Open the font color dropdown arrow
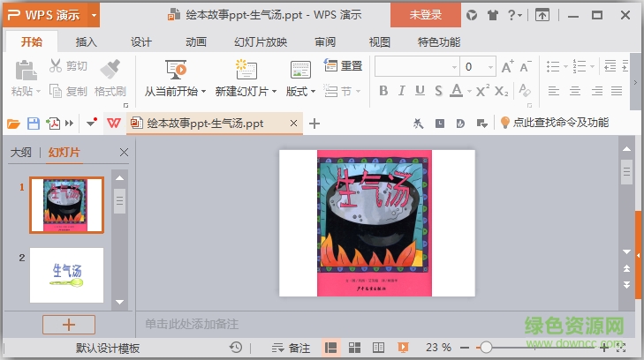The height and width of the screenshot is (360, 644). [x=469, y=91]
